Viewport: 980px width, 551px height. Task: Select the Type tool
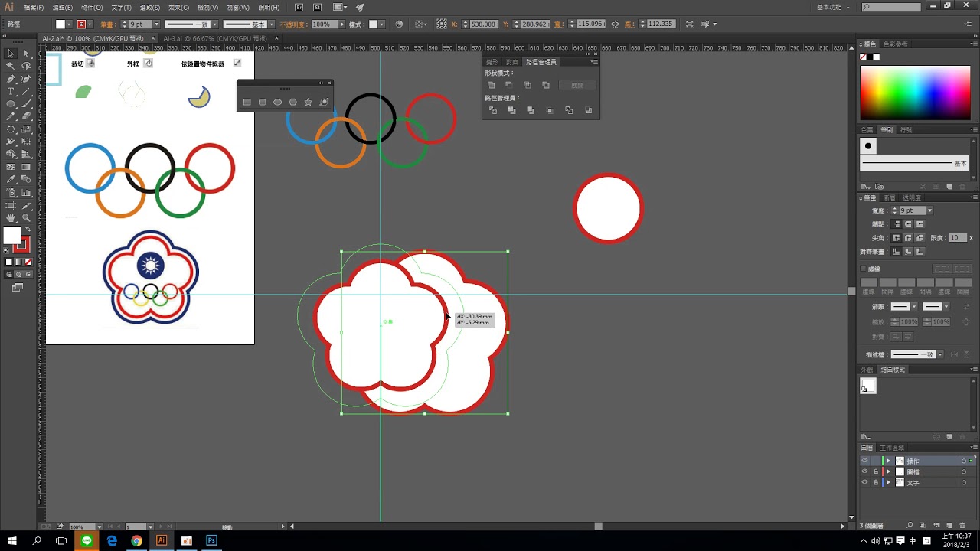coord(11,91)
